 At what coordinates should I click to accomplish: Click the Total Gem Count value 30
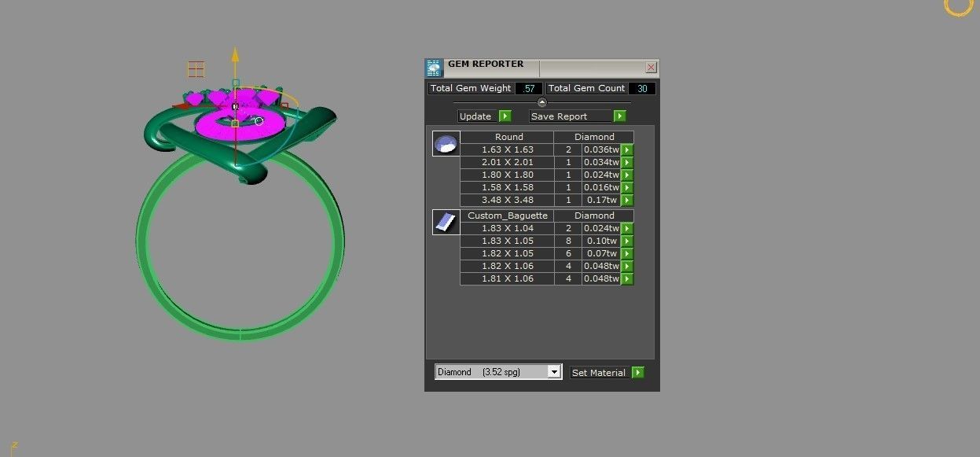642,88
